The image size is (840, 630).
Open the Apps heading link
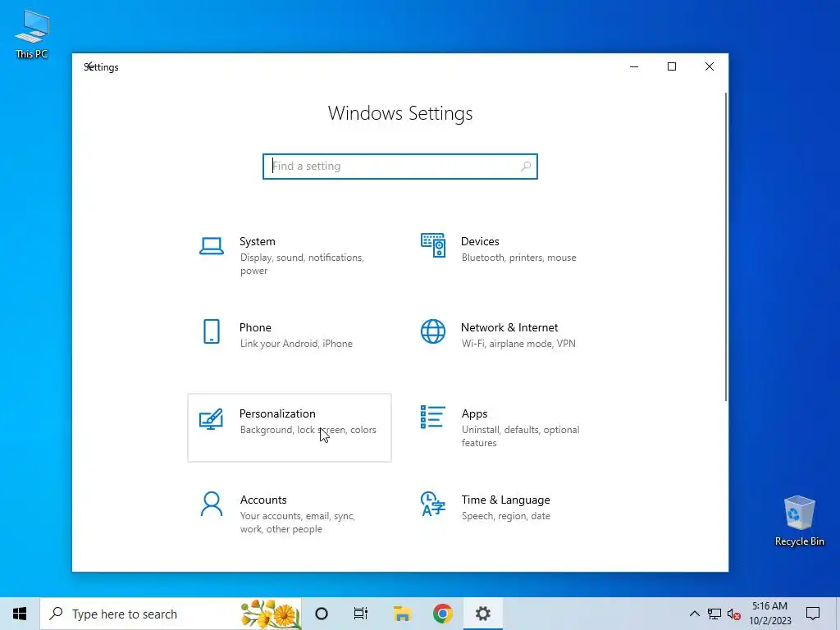(475, 414)
